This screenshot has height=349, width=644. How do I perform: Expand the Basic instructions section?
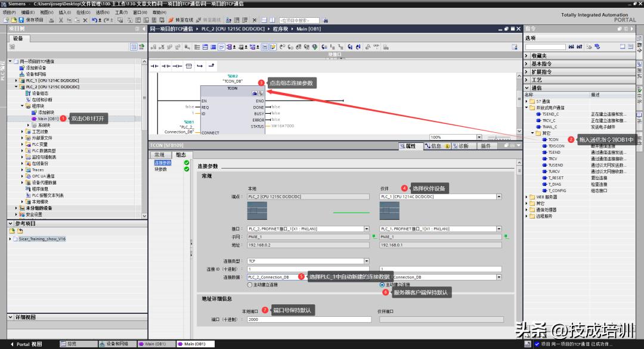click(x=526, y=64)
